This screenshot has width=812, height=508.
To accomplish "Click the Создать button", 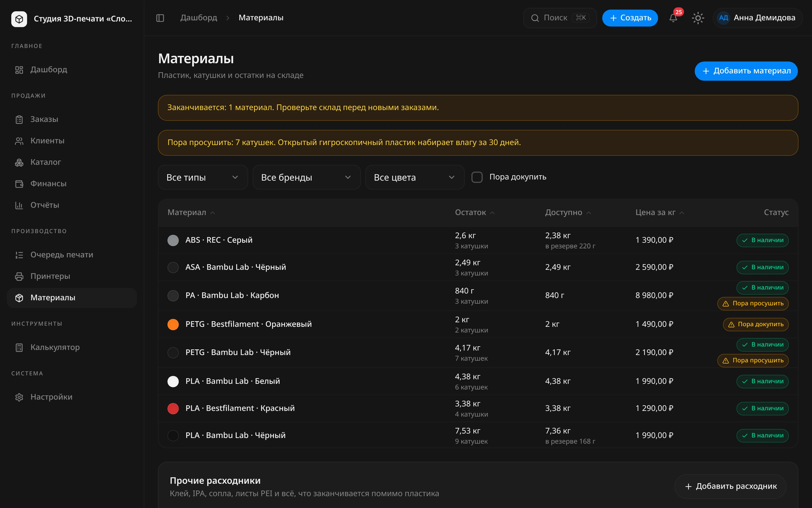I will (x=630, y=18).
